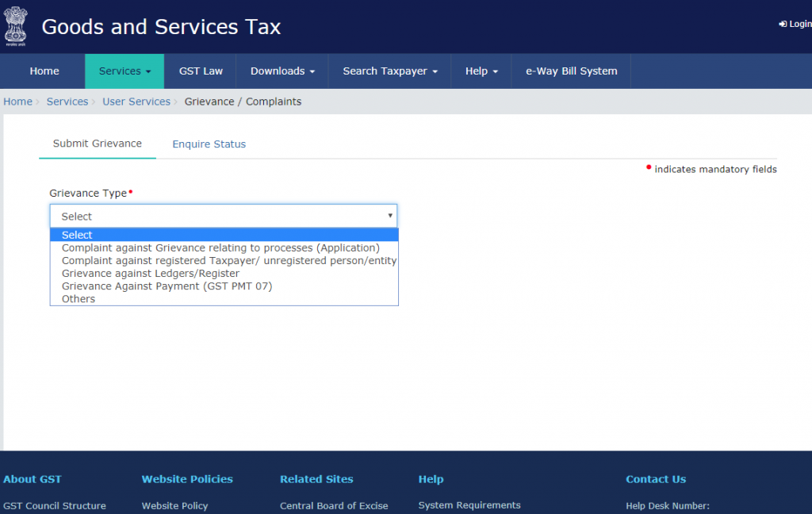Open the GST Law menu item
Screen dimensions: 812x514
point(200,71)
